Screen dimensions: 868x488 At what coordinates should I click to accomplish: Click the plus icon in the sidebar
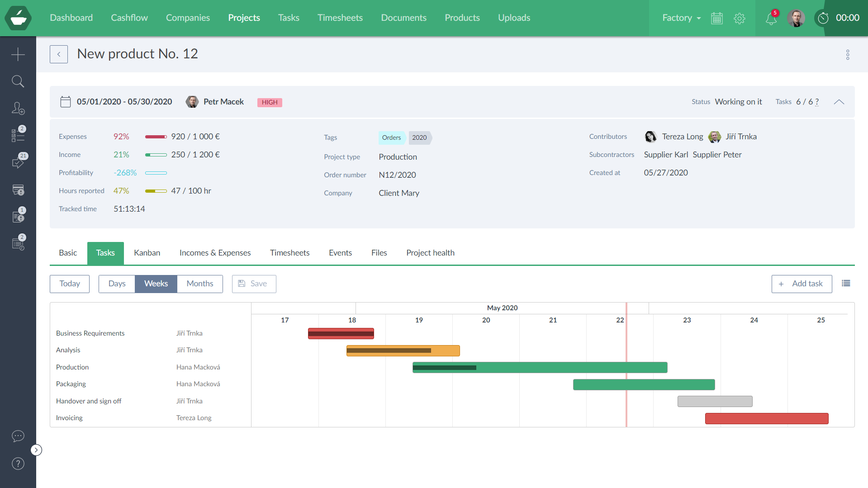coord(18,54)
